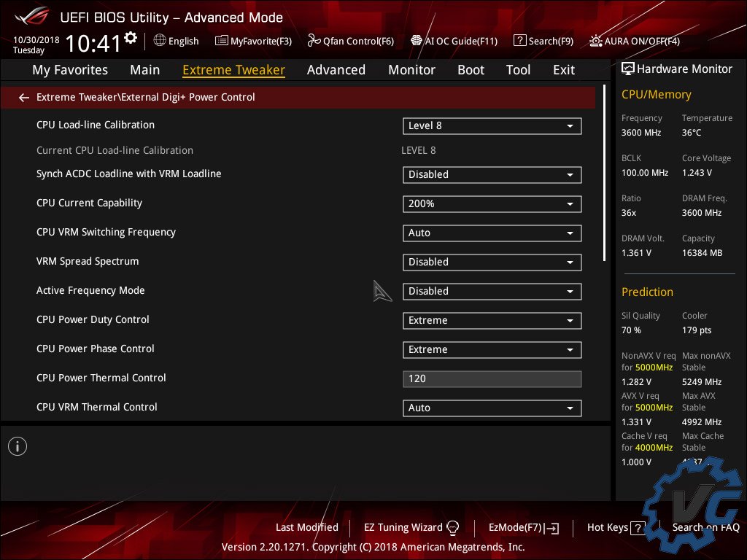Open CPU Power Phase Control dropdown
Viewport: 747px width, 560px height.
coord(492,350)
